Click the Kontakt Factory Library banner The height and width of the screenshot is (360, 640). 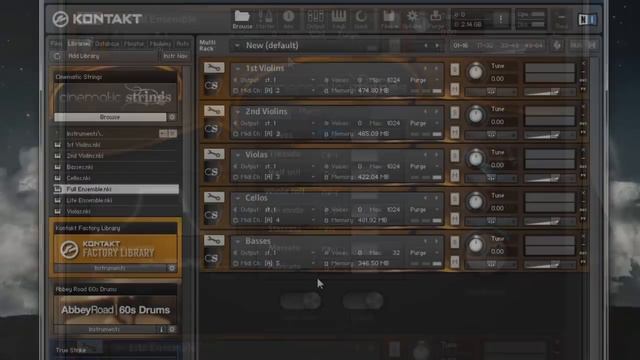click(x=116, y=249)
